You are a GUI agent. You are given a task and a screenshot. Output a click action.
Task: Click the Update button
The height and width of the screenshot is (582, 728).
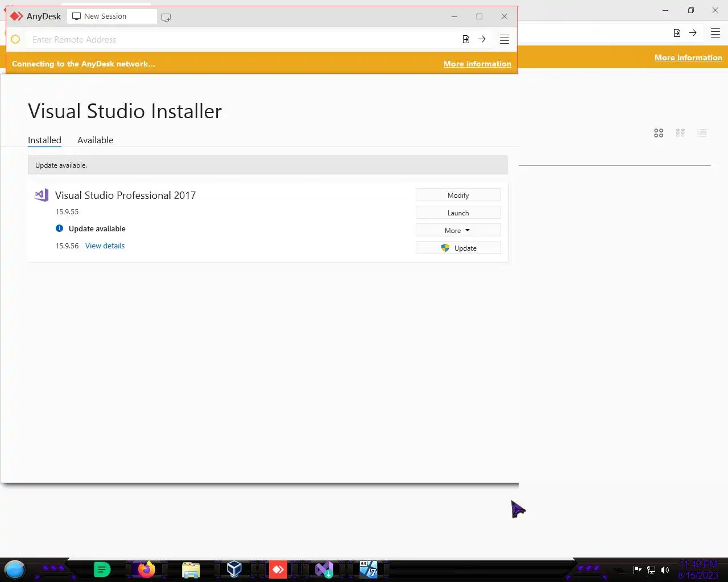pos(458,248)
